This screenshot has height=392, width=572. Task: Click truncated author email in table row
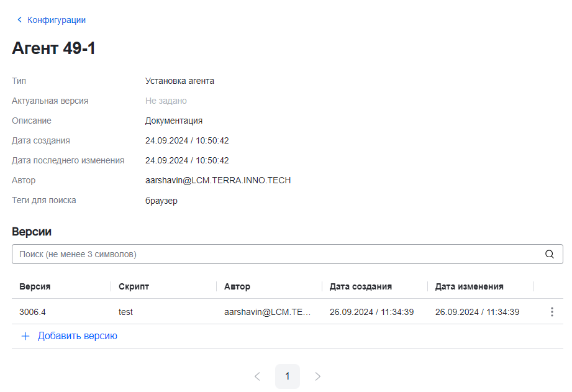[267, 312]
